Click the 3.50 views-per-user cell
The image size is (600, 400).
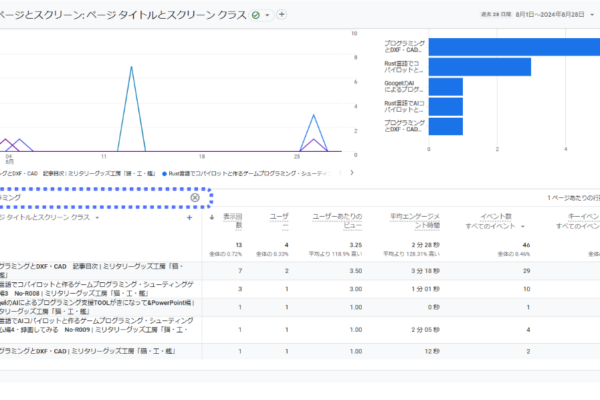click(x=355, y=271)
